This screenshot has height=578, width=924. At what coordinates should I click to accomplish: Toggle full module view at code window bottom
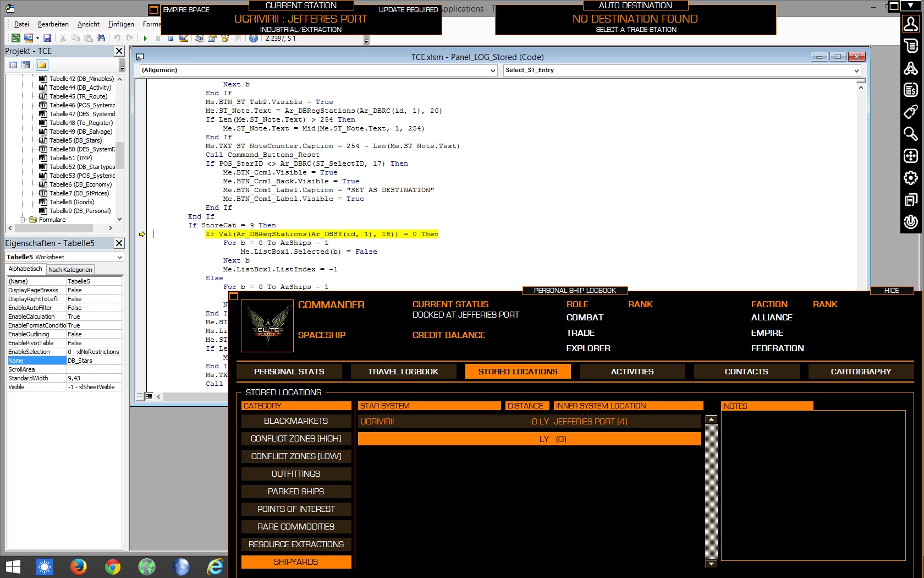pos(148,396)
